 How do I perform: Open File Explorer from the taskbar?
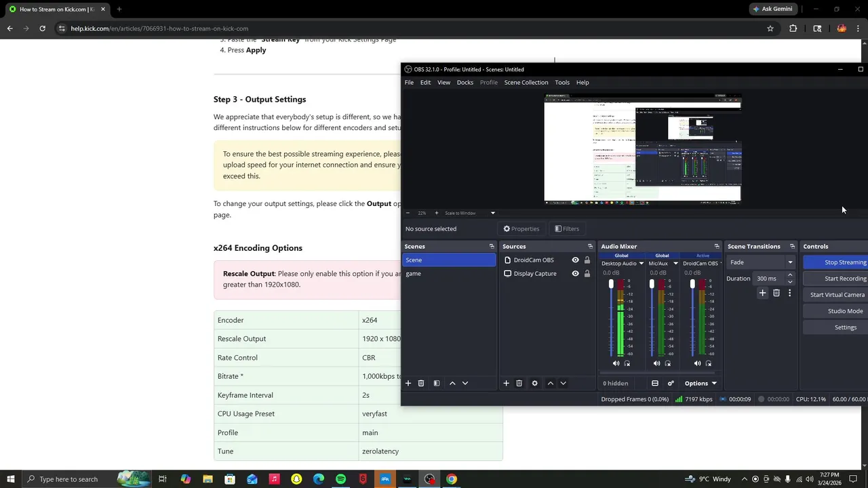tap(208, 479)
